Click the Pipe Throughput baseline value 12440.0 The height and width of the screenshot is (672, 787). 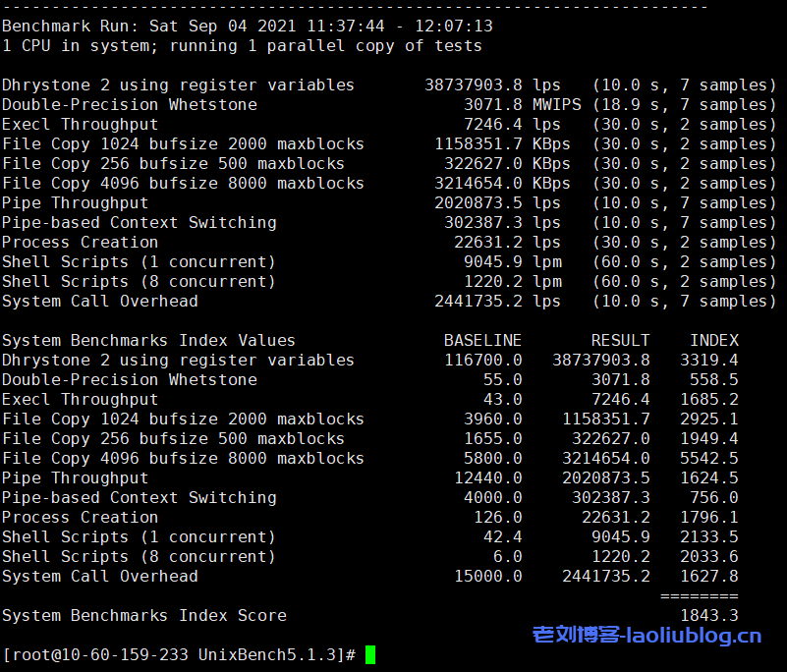pos(487,477)
